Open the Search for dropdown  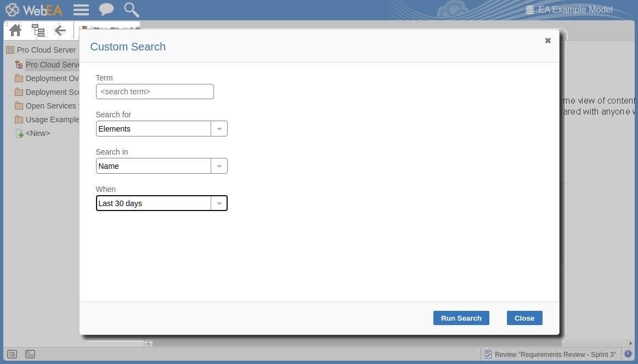tap(219, 129)
